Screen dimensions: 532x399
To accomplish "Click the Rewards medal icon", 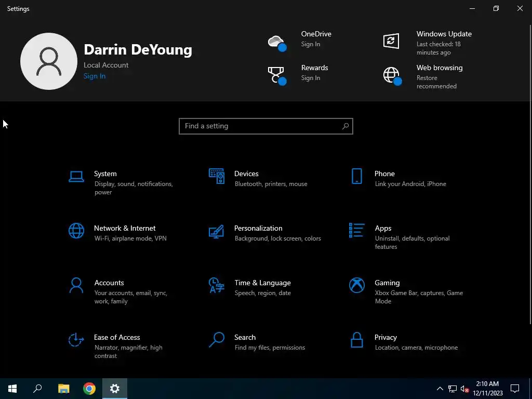I will pos(277,76).
